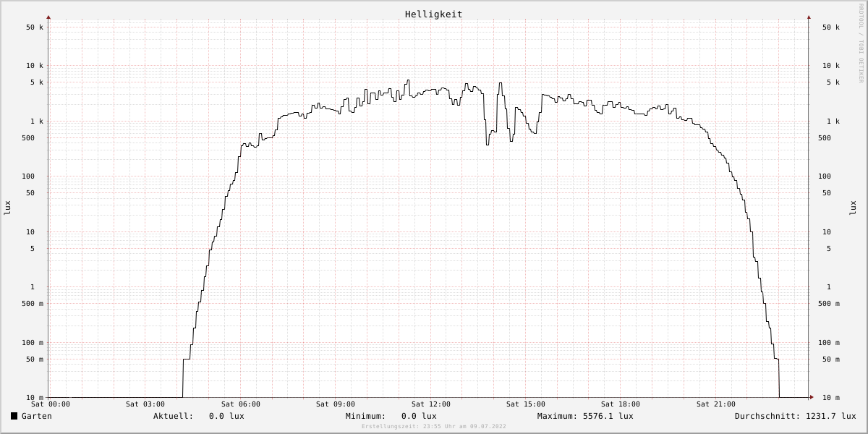Click the 10 m label on right axis
868x434 pixels.
point(831,398)
